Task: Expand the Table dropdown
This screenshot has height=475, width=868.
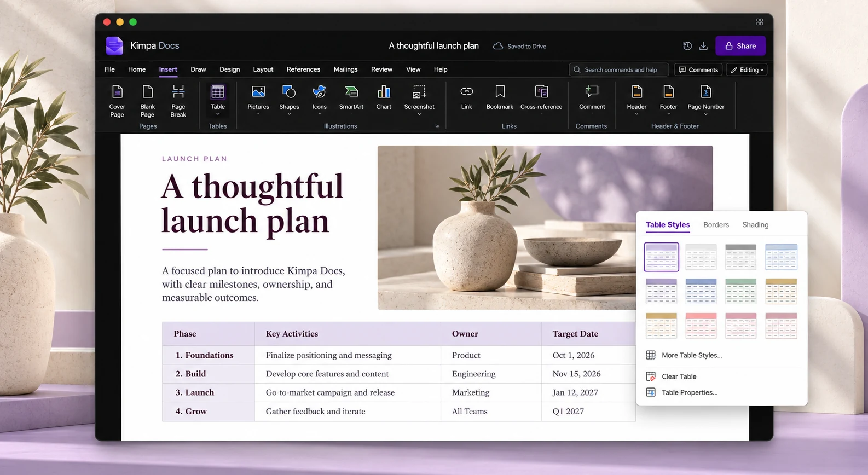Action: point(218,114)
